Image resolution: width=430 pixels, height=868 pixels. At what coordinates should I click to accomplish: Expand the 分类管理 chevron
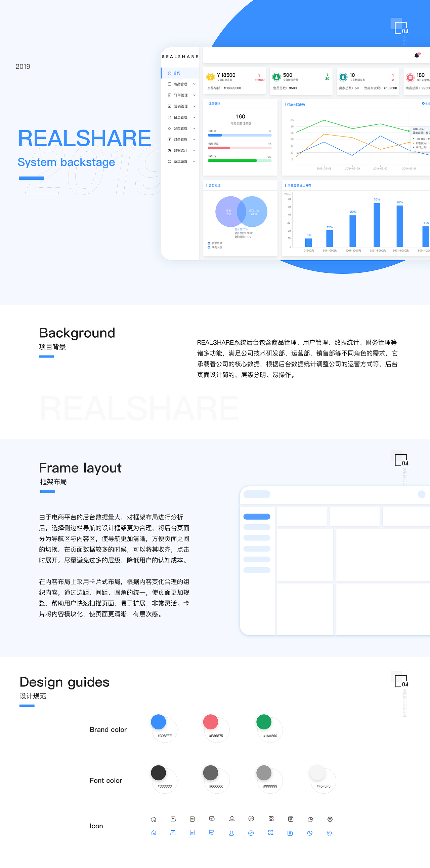click(x=194, y=128)
